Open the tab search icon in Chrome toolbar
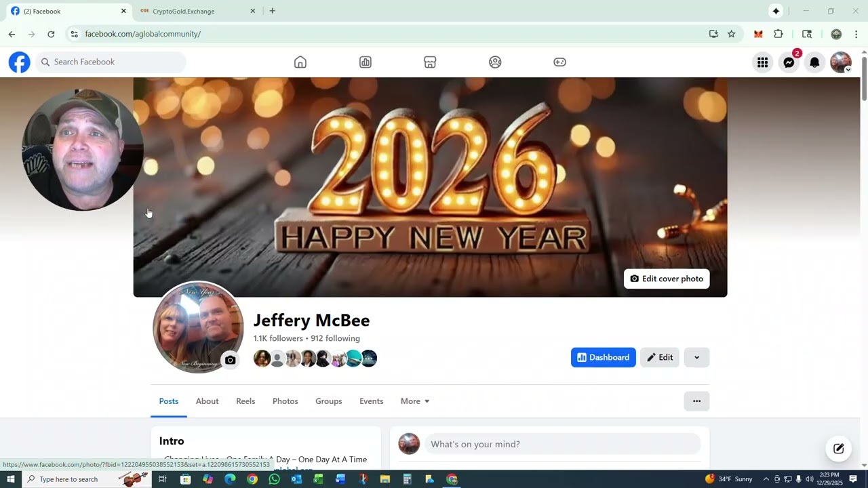Screen dimensions: 868x488 click(x=807, y=34)
